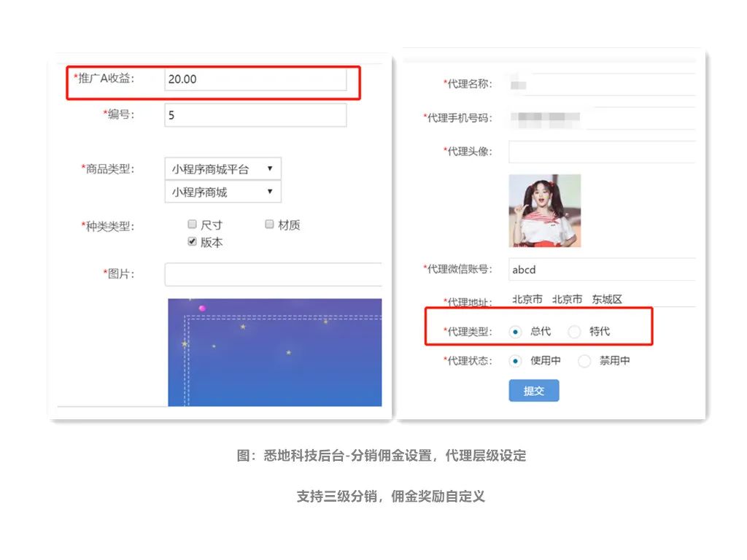Click the 北京市 address link
The height and width of the screenshot is (560, 747).
[x=527, y=299]
